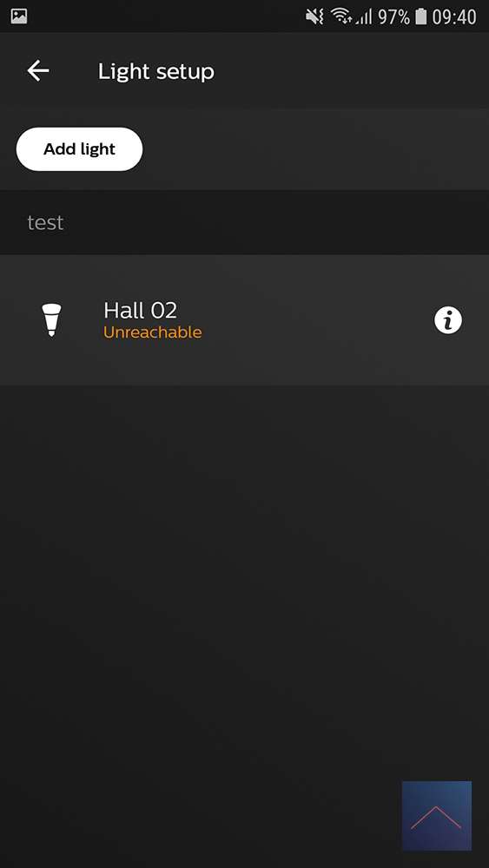Expand the blue upward chevron tile

436,815
